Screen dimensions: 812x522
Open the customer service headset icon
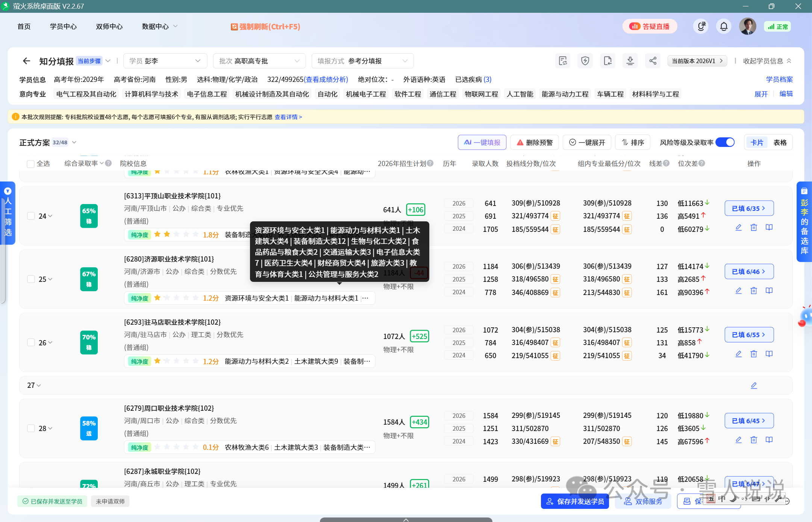(x=701, y=27)
